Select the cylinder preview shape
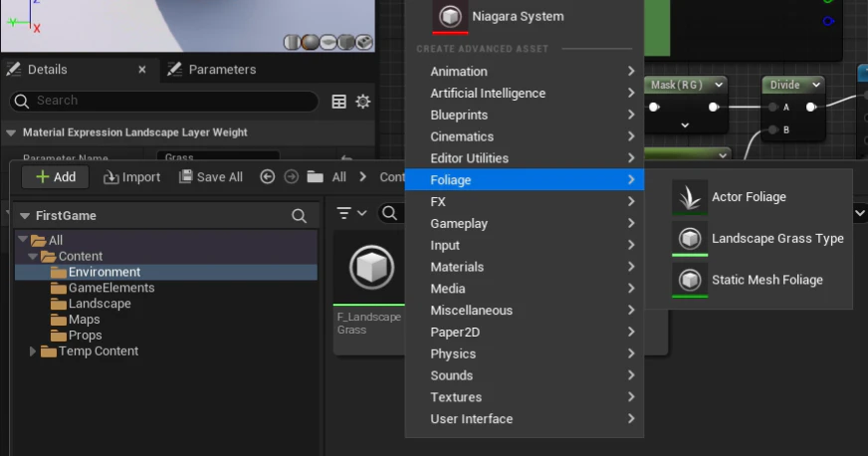The image size is (868, 456). pyautogui.click(x=292, y=42)
